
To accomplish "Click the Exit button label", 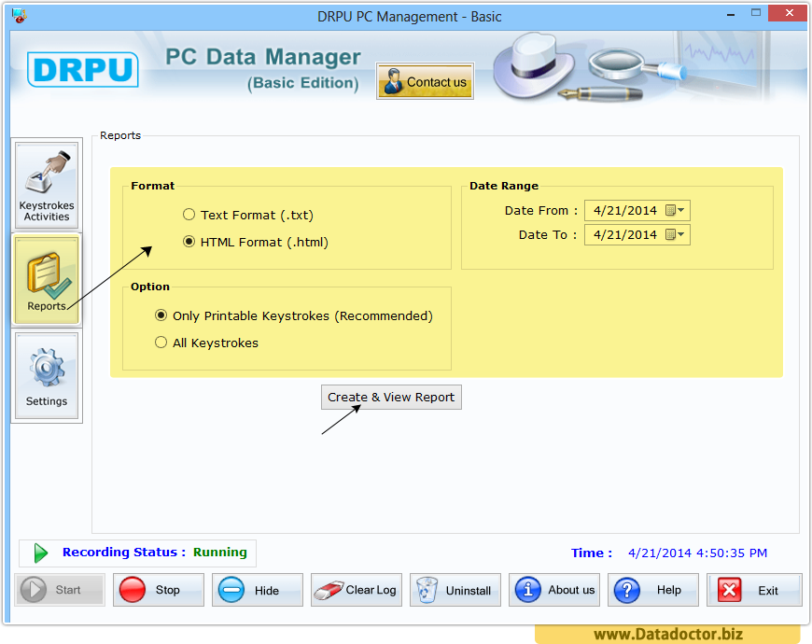I will [768, 590].
